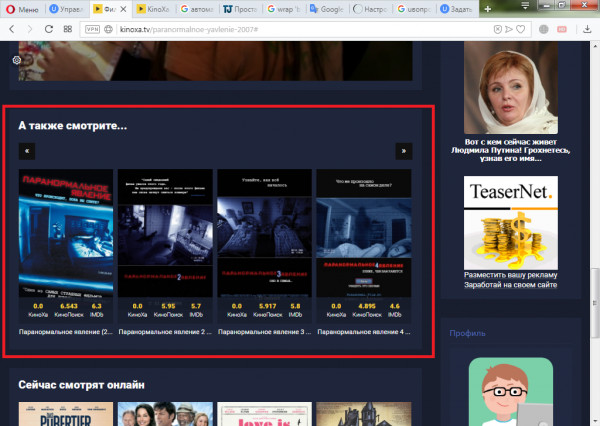Click the browser forward arrow

[30, 29]
